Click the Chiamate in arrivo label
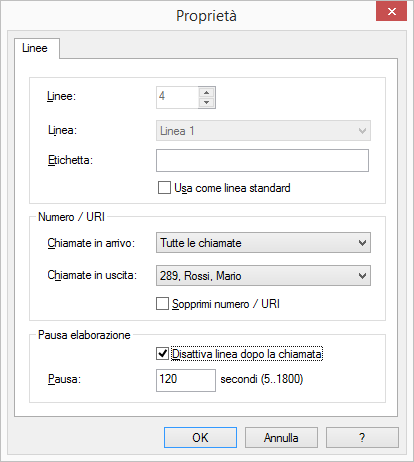 (x=91, y=243)
